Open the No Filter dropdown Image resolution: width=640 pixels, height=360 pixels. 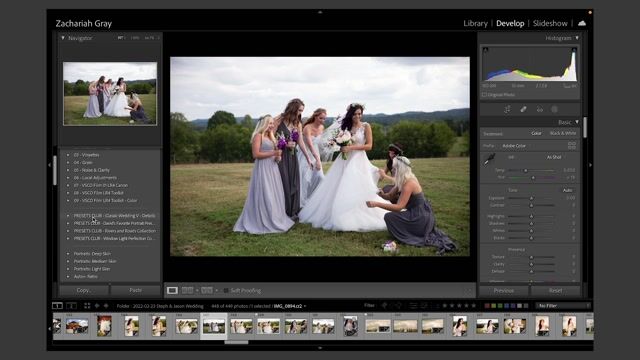tap(564, 305)
